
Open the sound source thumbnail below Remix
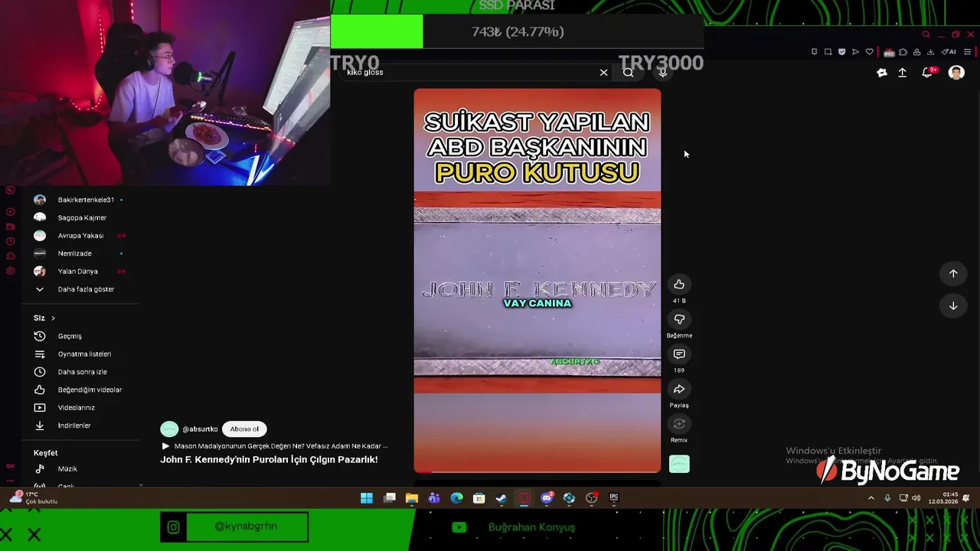(x=679, y=464)
